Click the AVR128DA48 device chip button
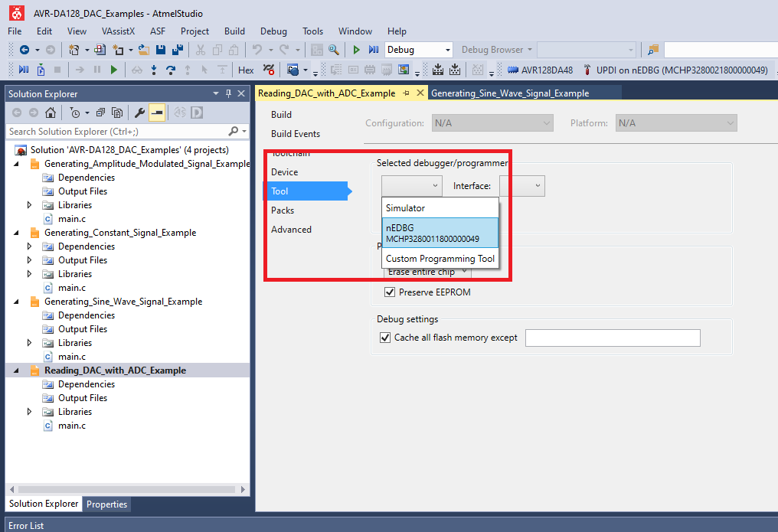778x532 pixels. coord(540,70)
